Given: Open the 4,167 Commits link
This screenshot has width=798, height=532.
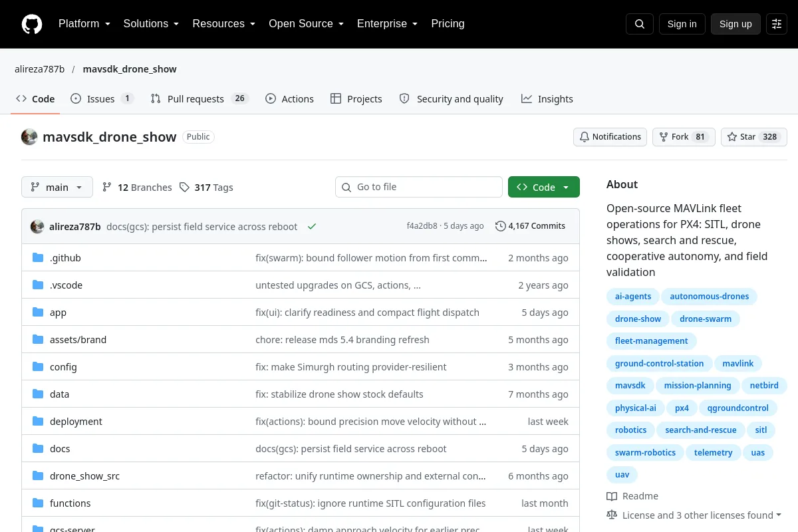Looking at the screenshot, I should click(531, 226).
